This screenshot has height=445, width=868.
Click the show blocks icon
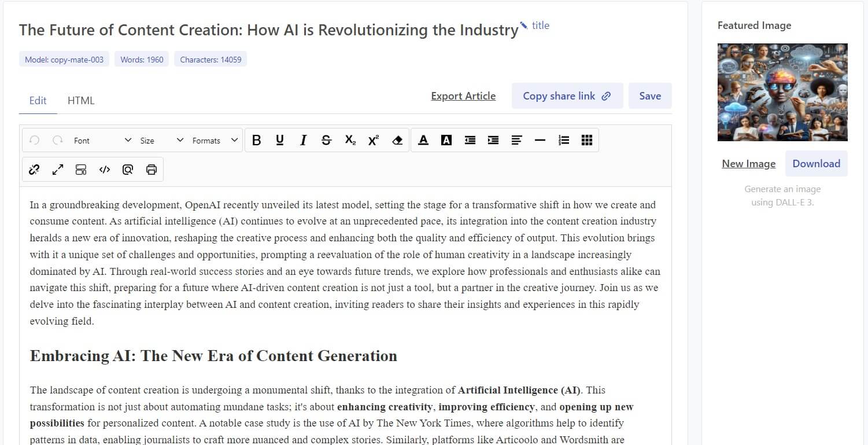pyautogui.click(x=81, y=170)
